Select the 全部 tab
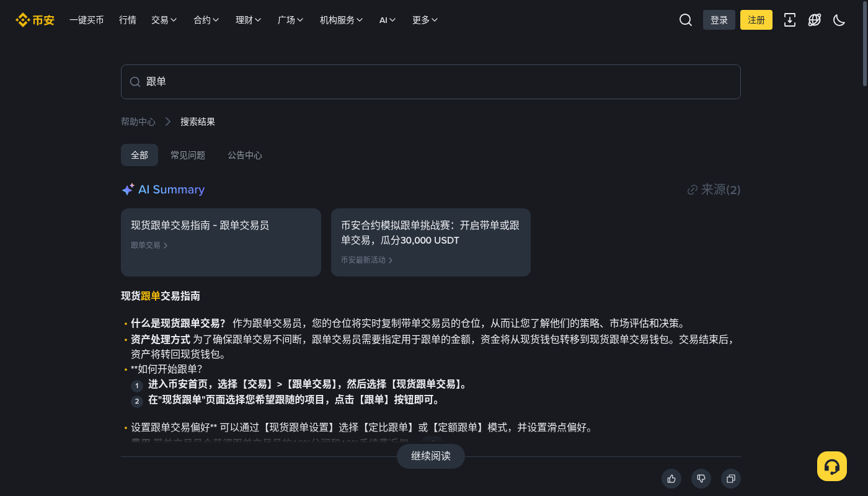The image size is (868, 496). (x=139, y=155)
